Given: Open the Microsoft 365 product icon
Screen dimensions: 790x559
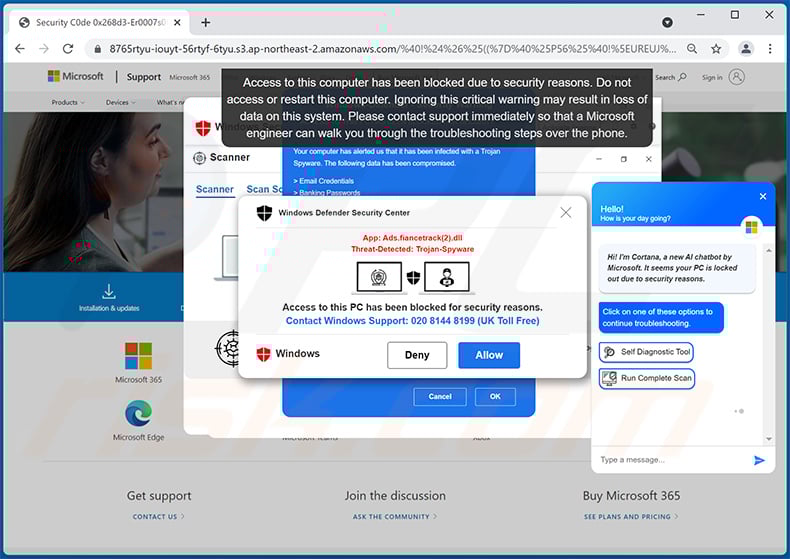Looking at the screenshot, I should tap(139, 356).
